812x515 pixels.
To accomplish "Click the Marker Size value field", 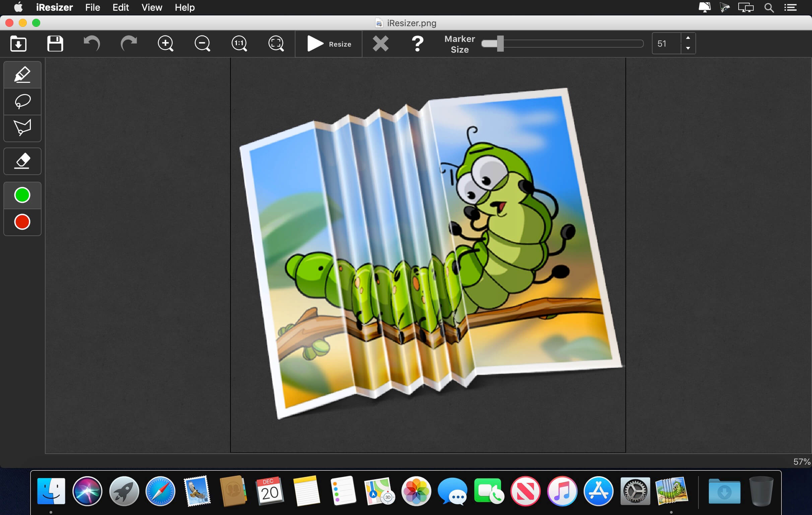I will (667, 44).
